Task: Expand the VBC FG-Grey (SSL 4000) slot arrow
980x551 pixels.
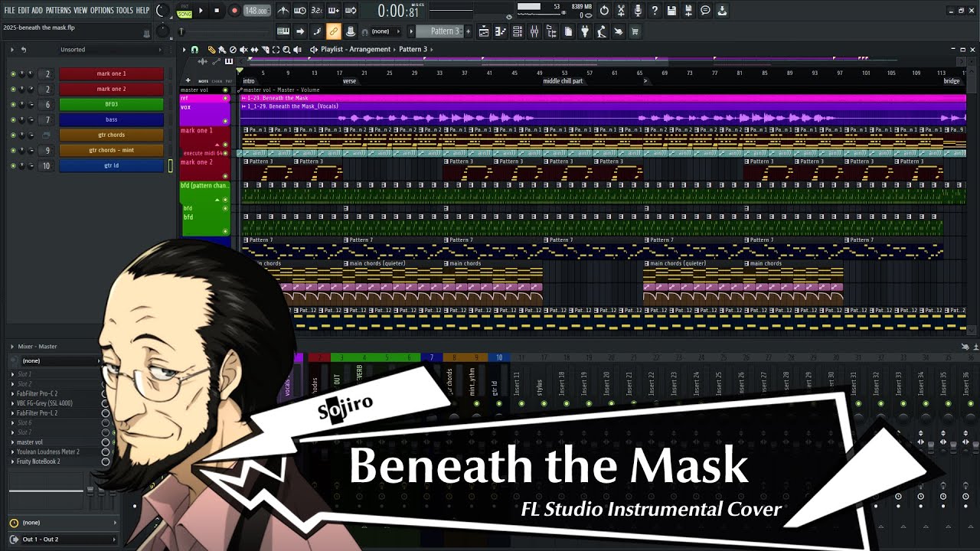Action: (x=12, y=403)
